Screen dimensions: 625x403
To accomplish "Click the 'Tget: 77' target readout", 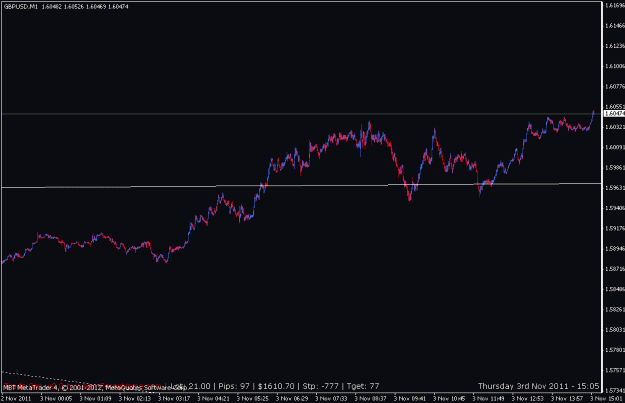I will point(363,386).
